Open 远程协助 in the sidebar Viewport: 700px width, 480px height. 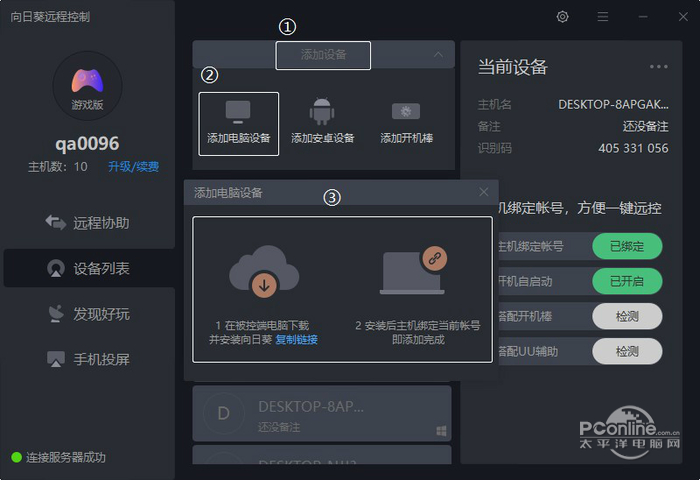tap(88, 222)
